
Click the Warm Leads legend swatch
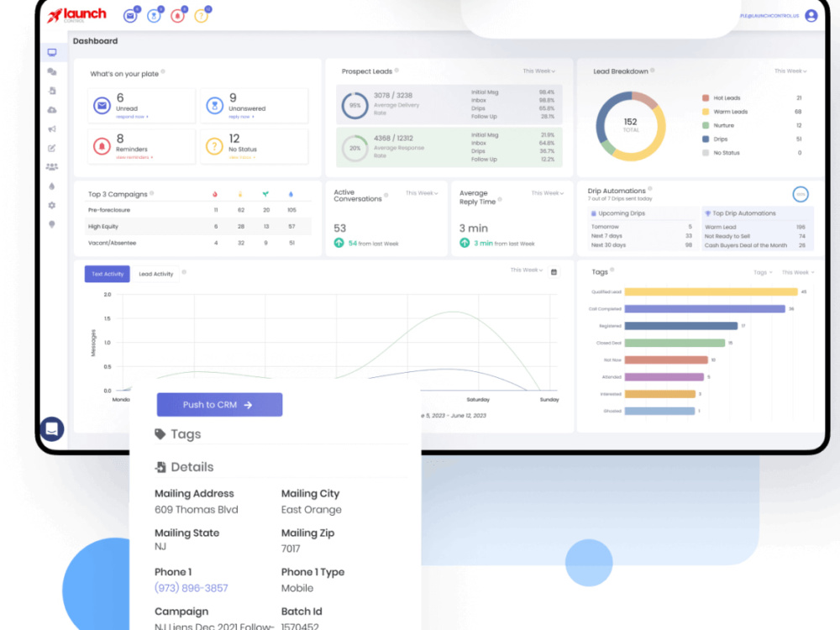(x=706, y=112)
